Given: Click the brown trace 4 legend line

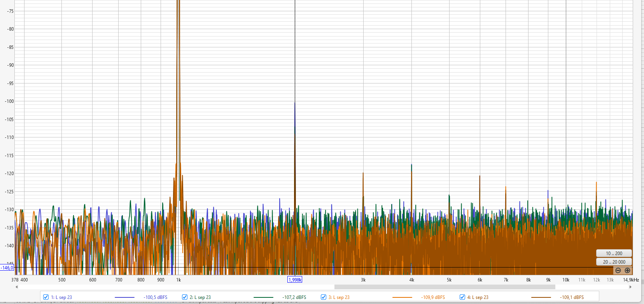Looking at the screenshot, I should click(x=541, y=297).
